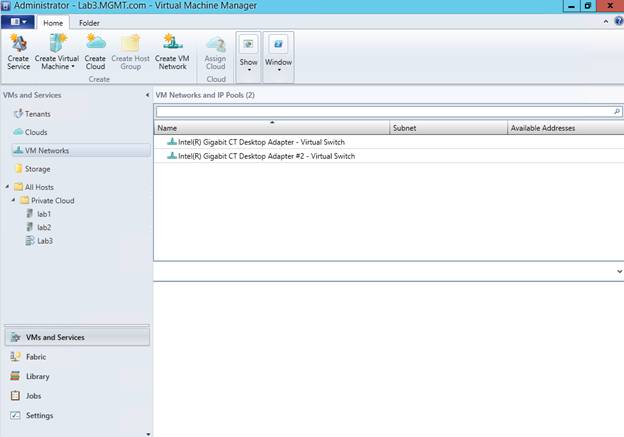Select Clouds in the navigation tree
The width and height of the screenshot is (624, 437).
coord(36,132)
